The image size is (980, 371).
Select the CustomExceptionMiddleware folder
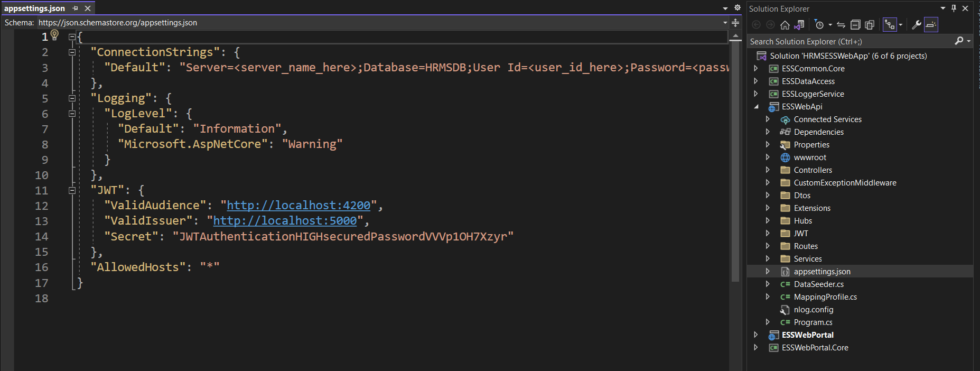(845, 183)
